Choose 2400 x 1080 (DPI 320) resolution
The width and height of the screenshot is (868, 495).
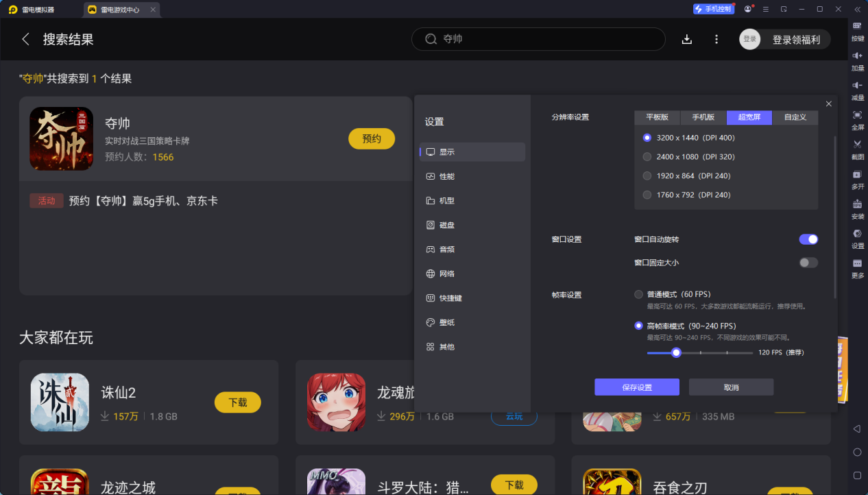coord(647,157)
